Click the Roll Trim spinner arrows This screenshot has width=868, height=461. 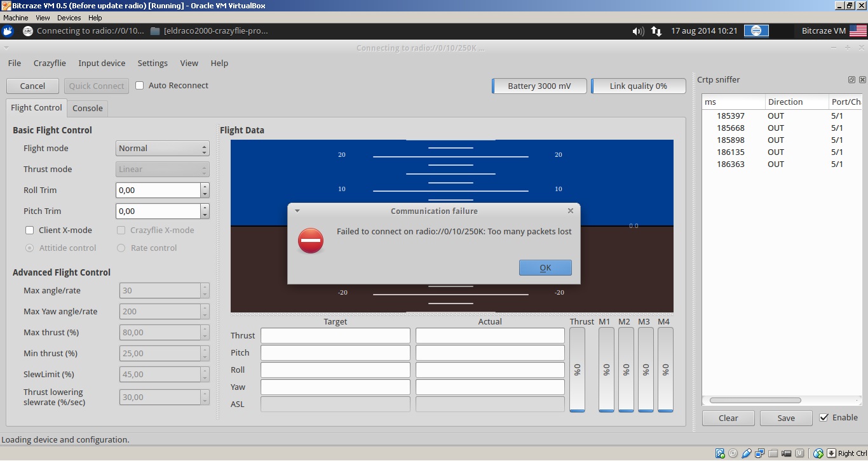pos(205,190)
